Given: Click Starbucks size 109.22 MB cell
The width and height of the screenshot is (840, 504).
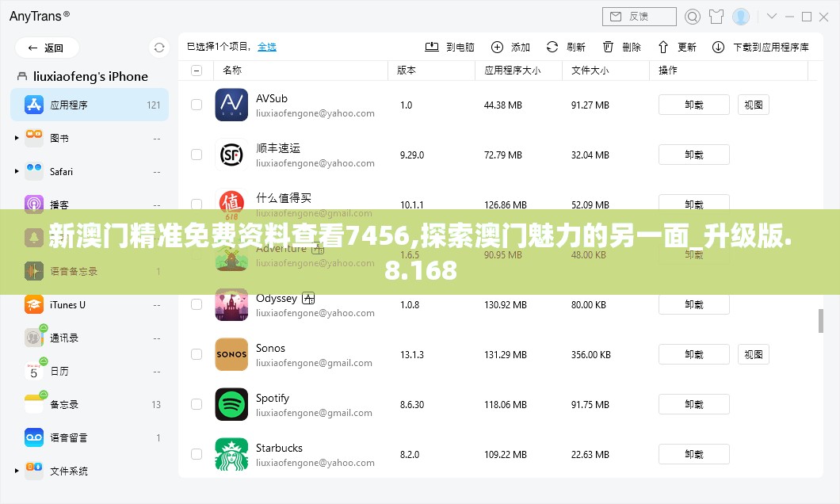Looking at the screenshot, I should click(505, 454).
